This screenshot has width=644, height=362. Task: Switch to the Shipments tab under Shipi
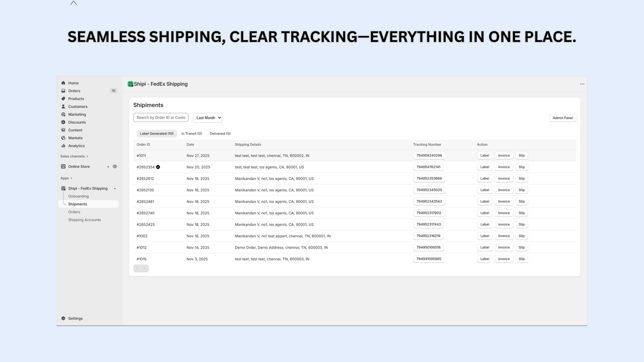(x=78, y=204)
